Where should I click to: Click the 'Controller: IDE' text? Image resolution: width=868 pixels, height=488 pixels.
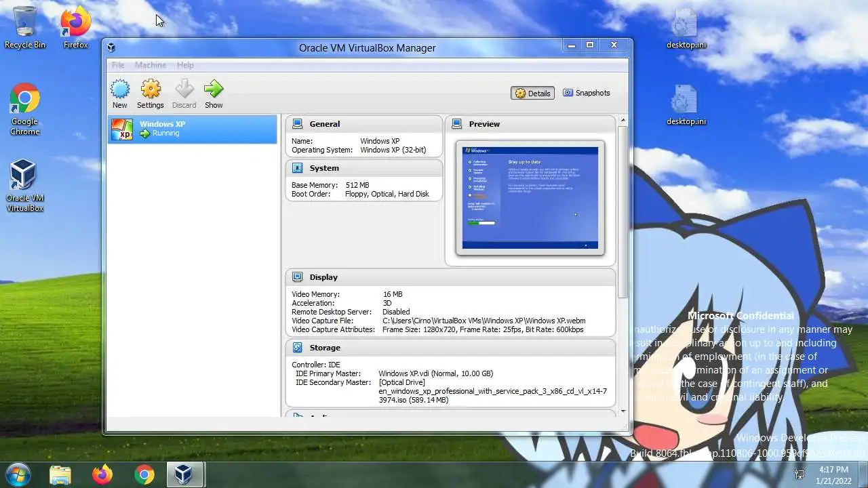coord(317,365)
